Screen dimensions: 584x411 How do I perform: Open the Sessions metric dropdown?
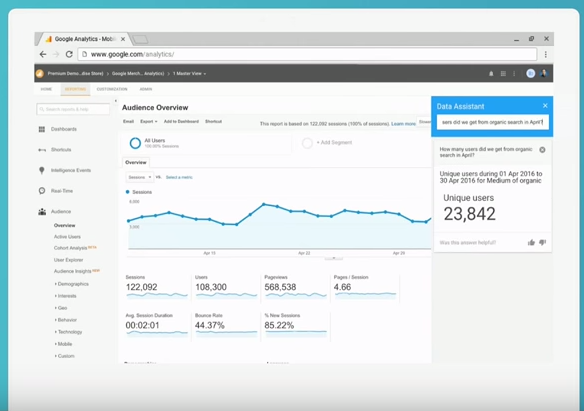pos(139,177)
